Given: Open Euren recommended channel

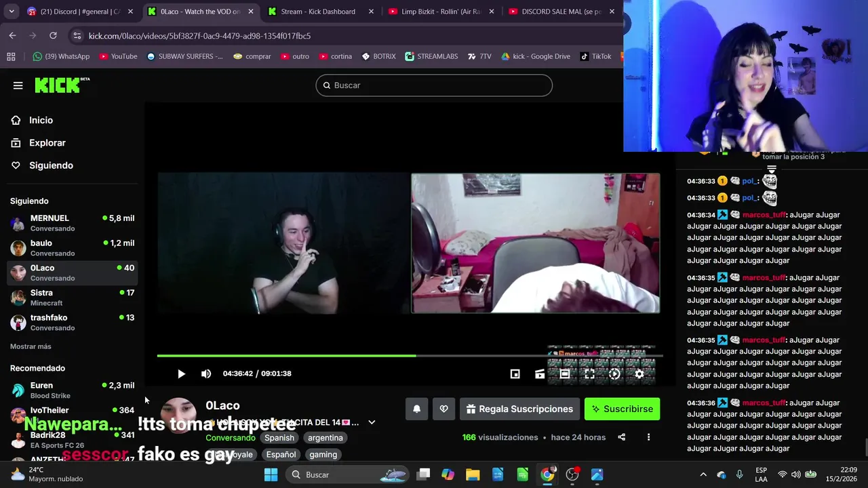Looking at the screenshot, I should tap(72, 390).
